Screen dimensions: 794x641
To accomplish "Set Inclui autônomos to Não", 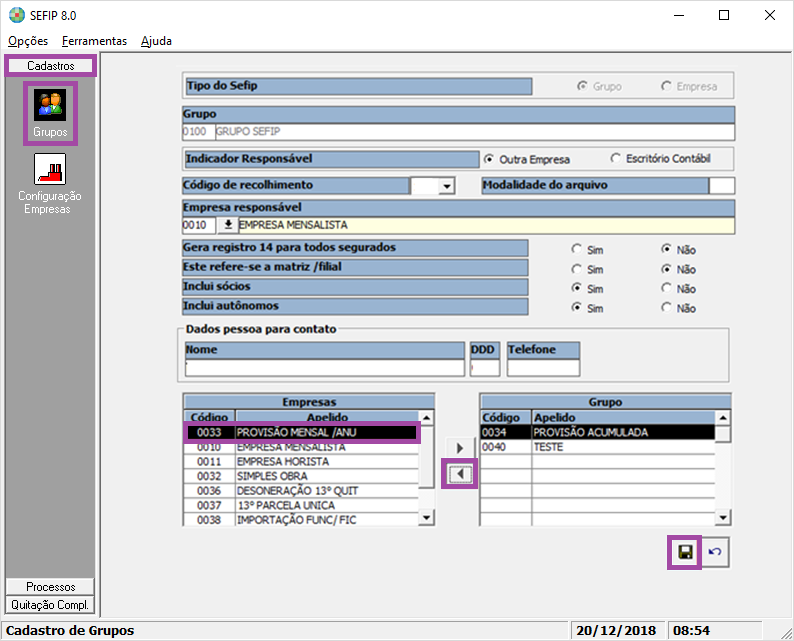I will 679,308.
